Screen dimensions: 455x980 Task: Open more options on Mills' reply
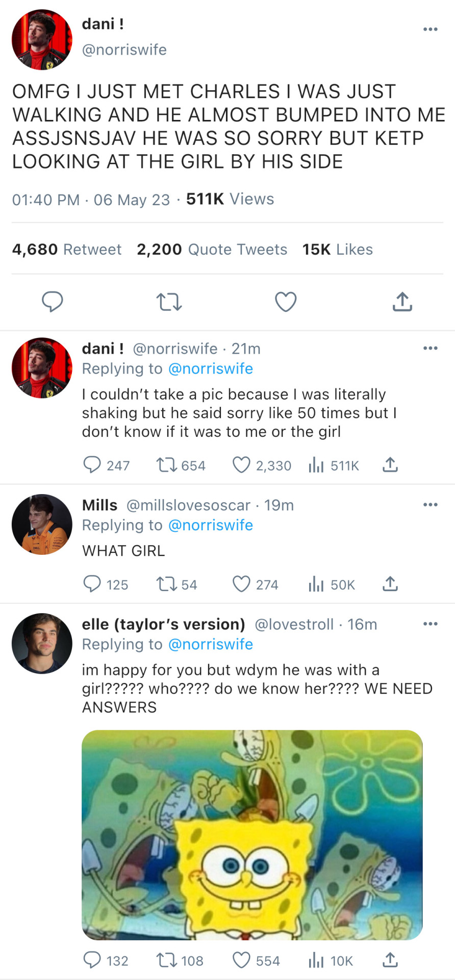(x=431, y=505)
